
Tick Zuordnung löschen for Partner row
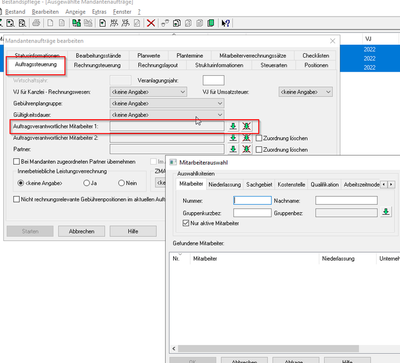click(259, 150)
